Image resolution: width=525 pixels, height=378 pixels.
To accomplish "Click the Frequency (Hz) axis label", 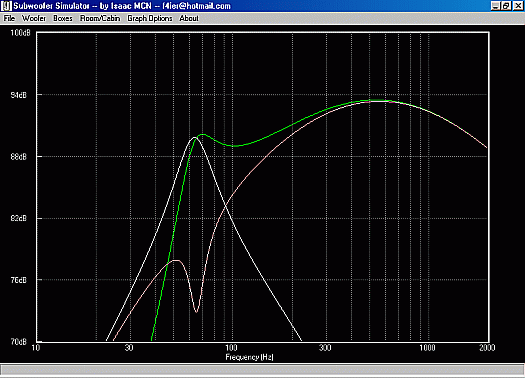I will pos(249,357).
